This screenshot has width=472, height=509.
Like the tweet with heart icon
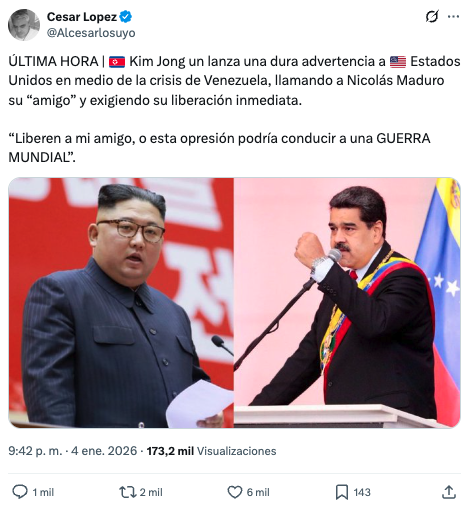click(x=235, y=492)
